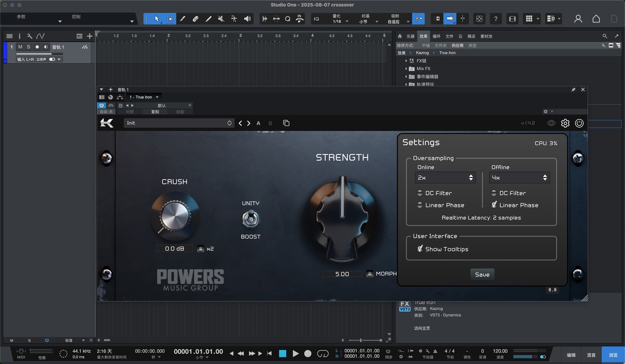Select the Paint (pencil) tool
625x364 pixels.
208,19
